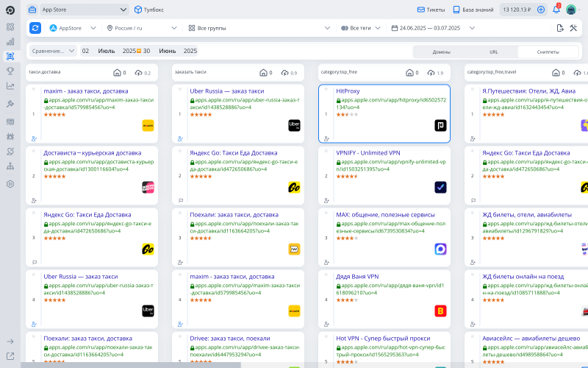Expand the 'Все группы' groups dropdown
588x368 pixels.
259,28
